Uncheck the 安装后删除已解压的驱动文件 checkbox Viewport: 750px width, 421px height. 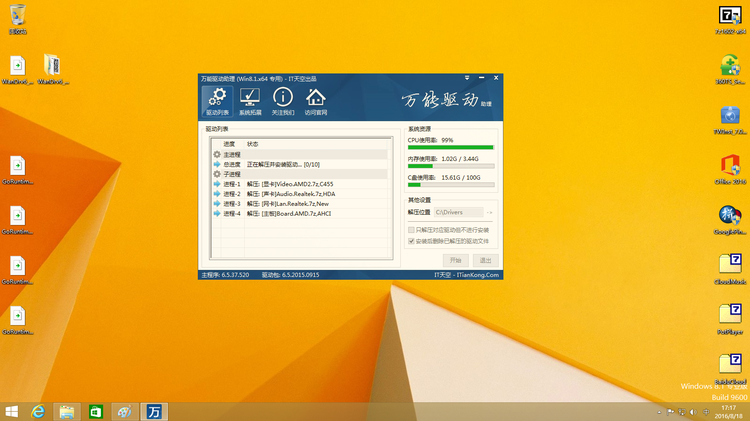pos(411,241)
